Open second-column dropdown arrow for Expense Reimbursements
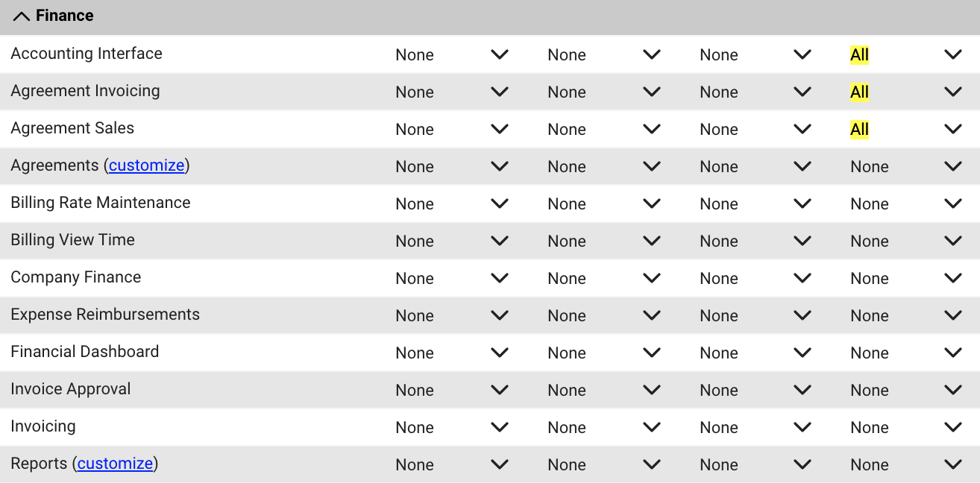Screen dimensions: 980x483 (652, 315)
